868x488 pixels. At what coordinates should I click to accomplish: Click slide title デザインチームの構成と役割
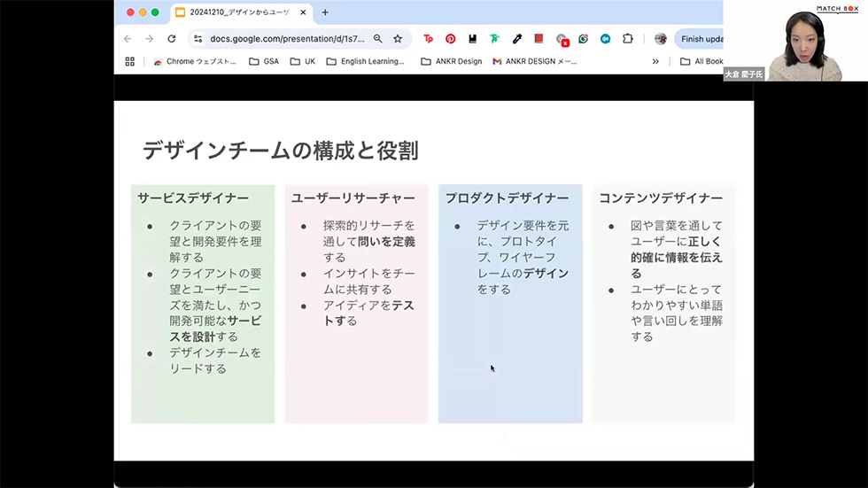tap(280, 151)
